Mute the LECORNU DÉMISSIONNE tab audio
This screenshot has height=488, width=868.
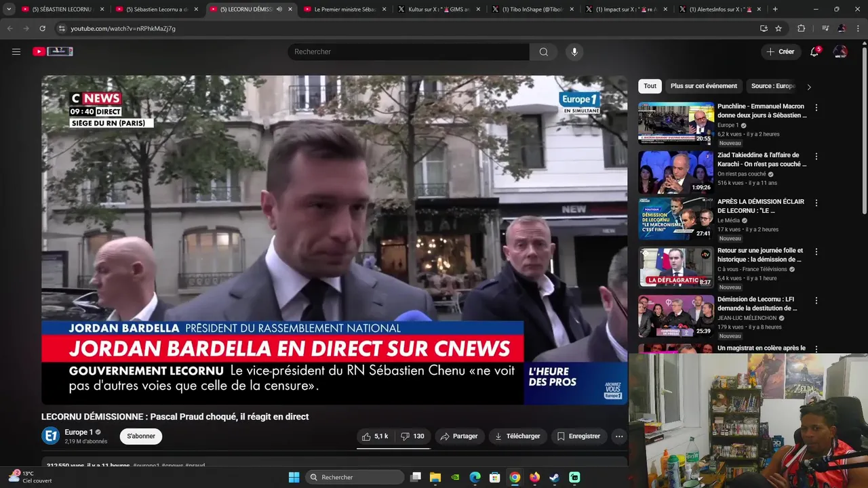pyautogui.click(x=279, y=9)
